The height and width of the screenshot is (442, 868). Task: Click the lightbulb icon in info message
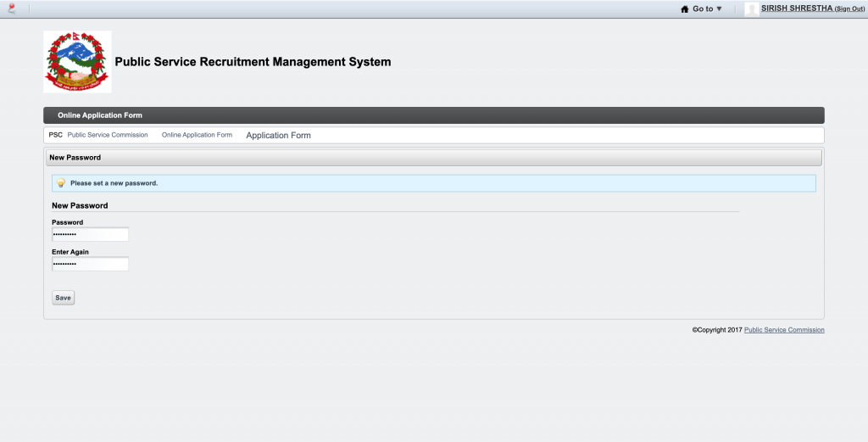pyautogui.click(x=61, y=183)
